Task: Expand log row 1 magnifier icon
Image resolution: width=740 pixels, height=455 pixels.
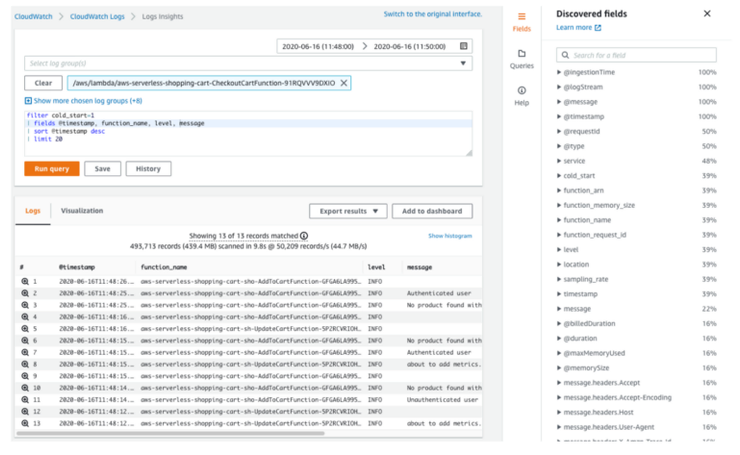Action: 25,281
